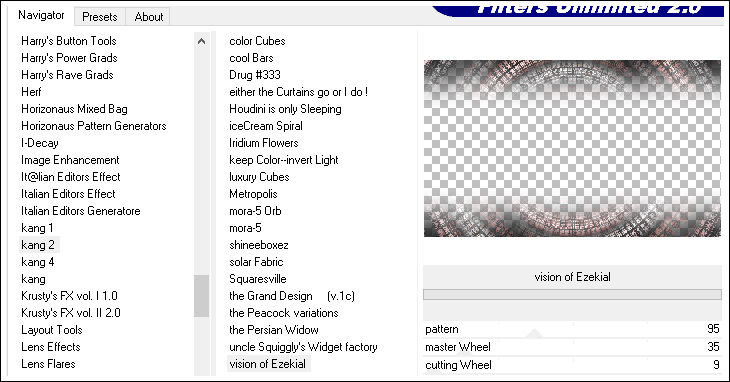Select Harry's Button Tools category
This screenshot has height=382, width=730.
click(69, 41)
